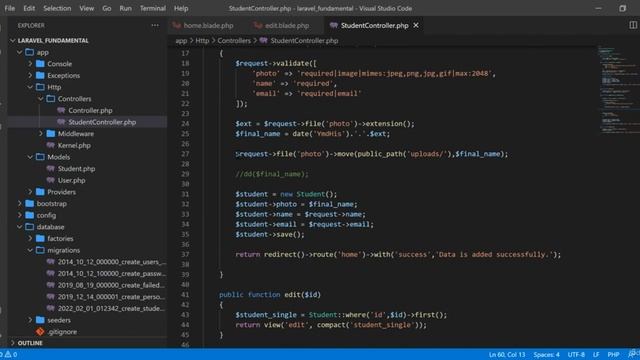640x360 pixels.
Task: Expand the config folder chevron
Action: 19,215
